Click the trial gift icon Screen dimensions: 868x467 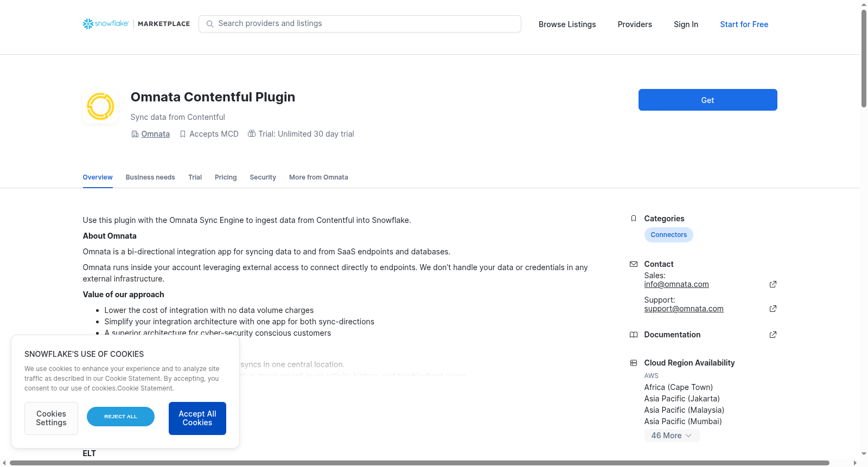[252, 133]
